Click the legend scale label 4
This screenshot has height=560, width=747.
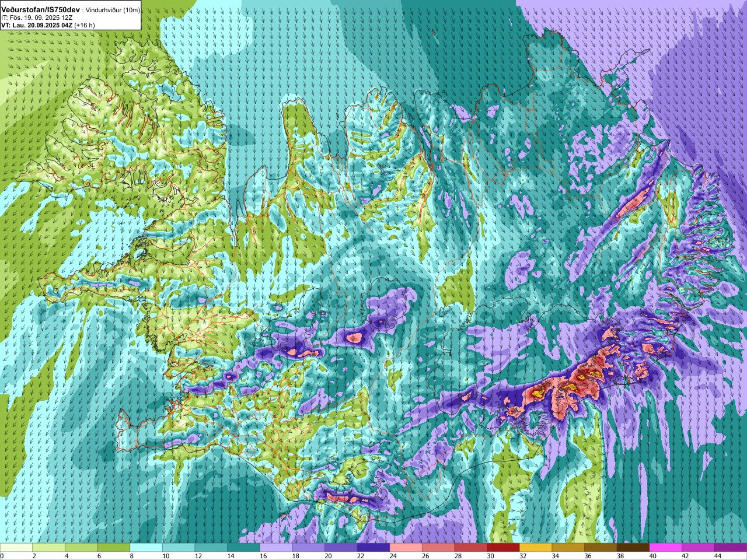(x=67, y=556)
